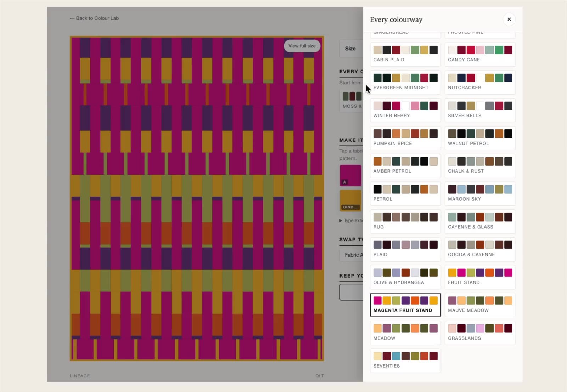The width and height of the screenshot is (567, 392).
Task: Pick the Winter Berry colourway
Action: point(405,110)
